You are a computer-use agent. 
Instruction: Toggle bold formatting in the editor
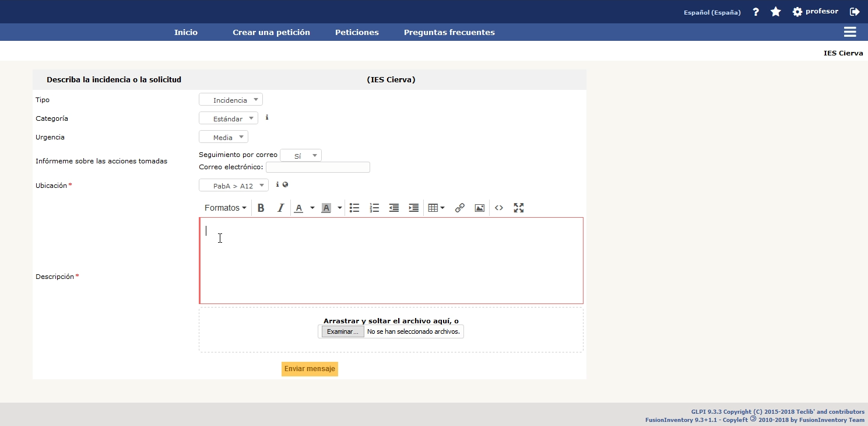tap(261, 208)
